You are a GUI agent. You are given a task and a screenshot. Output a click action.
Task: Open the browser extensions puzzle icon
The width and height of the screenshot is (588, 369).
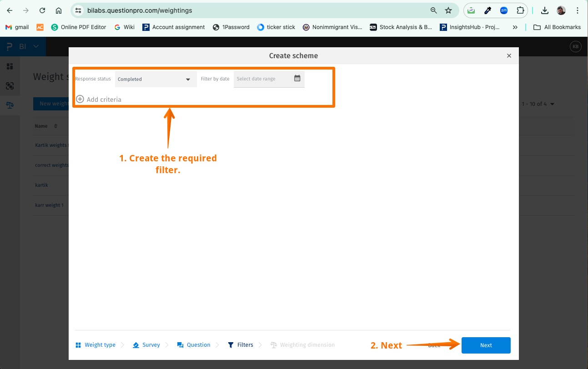(520, 10)
